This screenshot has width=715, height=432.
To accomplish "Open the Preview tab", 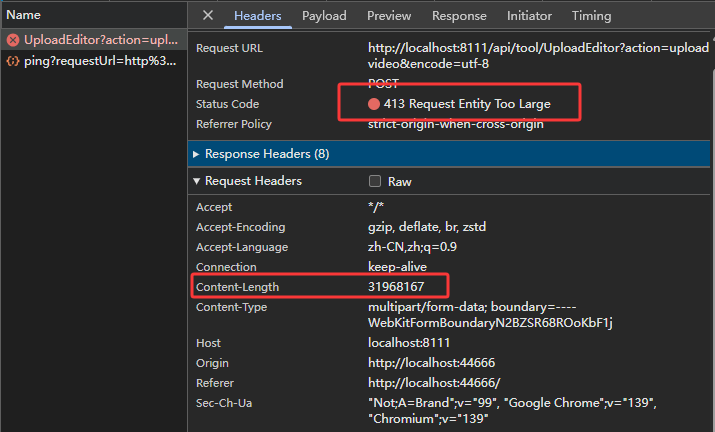I will tap(389, 16).
